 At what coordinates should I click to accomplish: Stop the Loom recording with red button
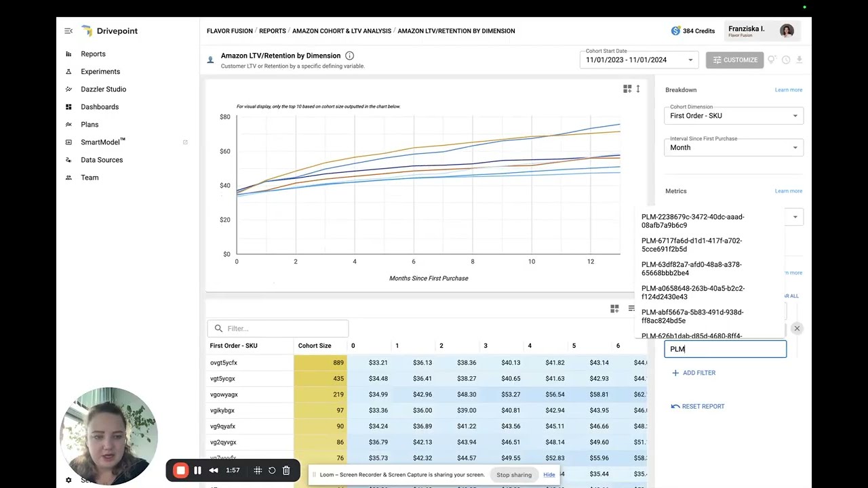pyautogui.click(x=180, y=470)
